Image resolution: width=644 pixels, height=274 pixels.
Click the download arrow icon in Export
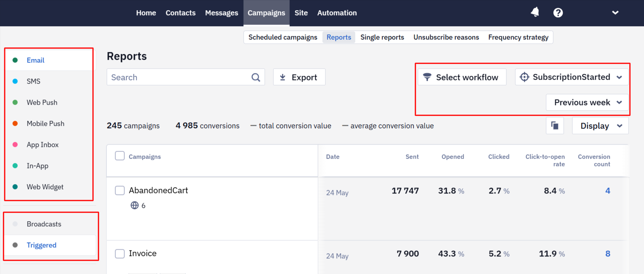tap(283, 77)
